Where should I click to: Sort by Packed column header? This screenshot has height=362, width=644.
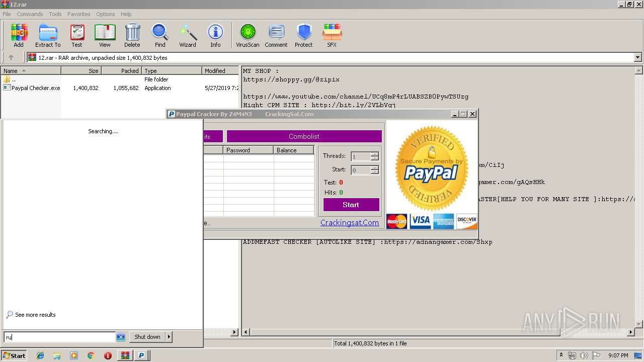tap(121, 71)
